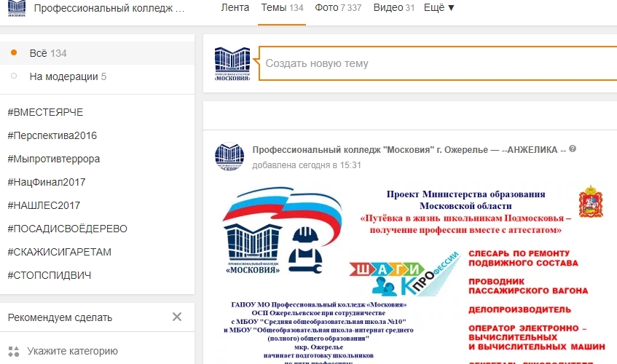The image size is (617, 364).
Task: Open the 'Лента' tab
Action: (235, 8)
